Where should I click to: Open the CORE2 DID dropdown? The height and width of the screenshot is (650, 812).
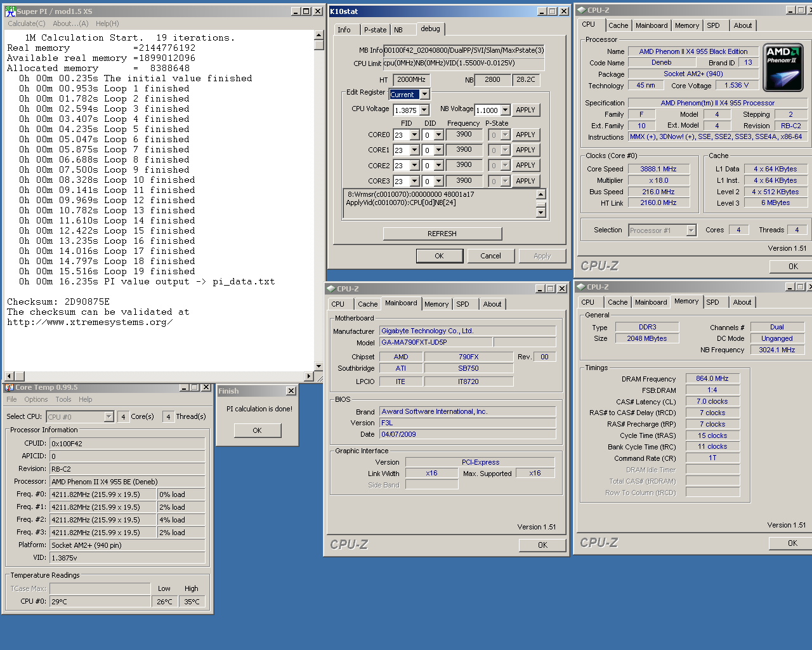click(x=438, y=166)
